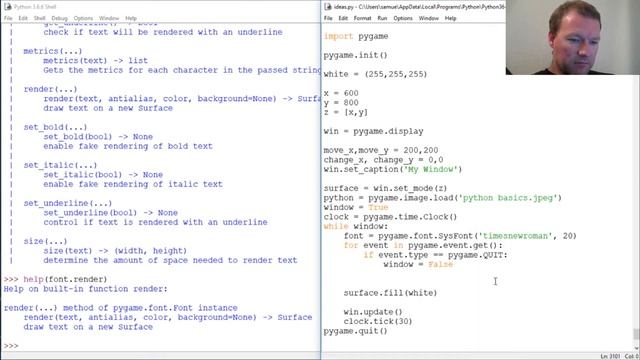
Task: Open Options menu in Python Shell window
Action: tap(83, 18)
